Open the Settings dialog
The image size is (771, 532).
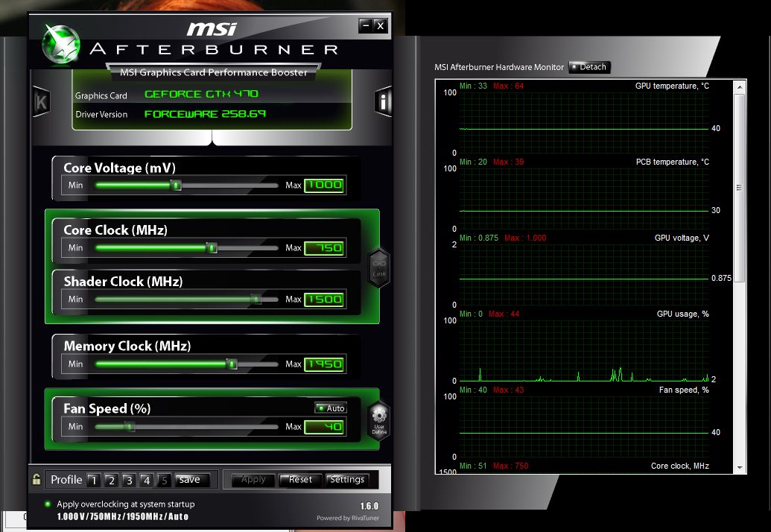pyautogui.click(x=347, y=480)
